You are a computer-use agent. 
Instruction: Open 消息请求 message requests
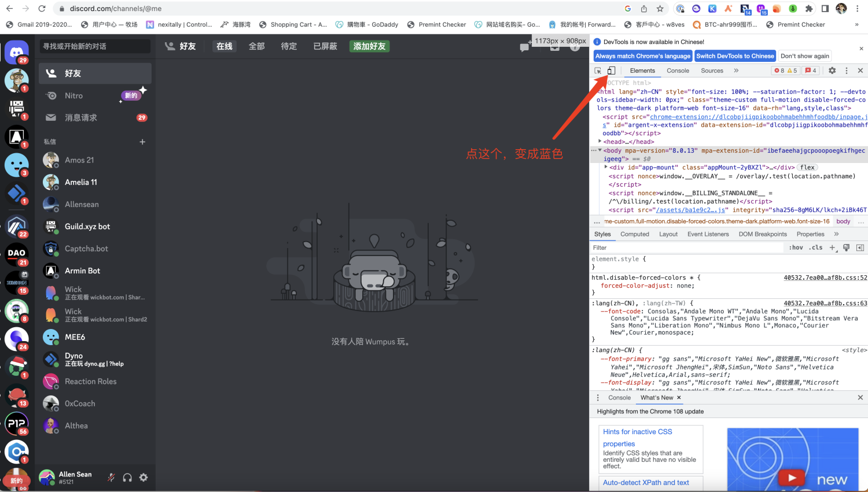click(95, 117)
